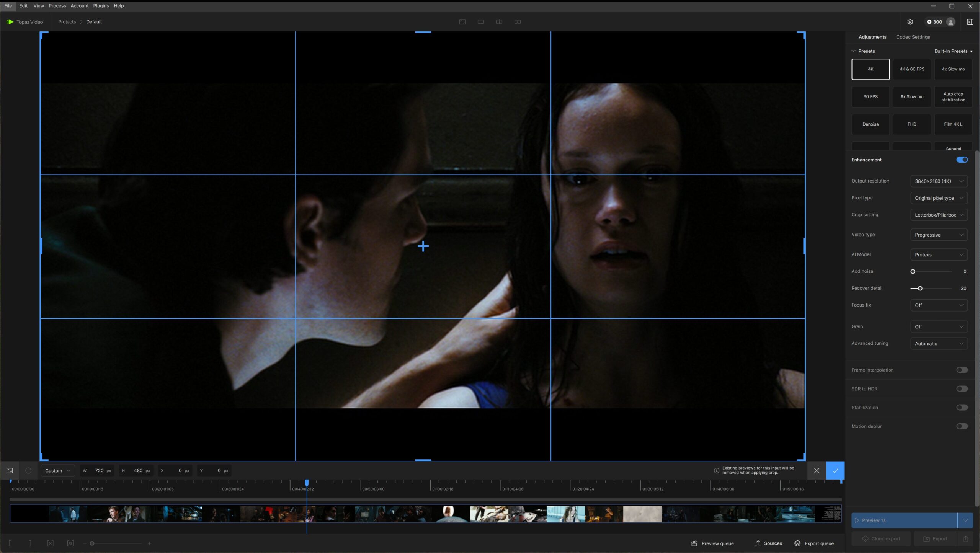Disable the Enhancement toggle
This screenshot has height=553, width=980.
[962, 160]
